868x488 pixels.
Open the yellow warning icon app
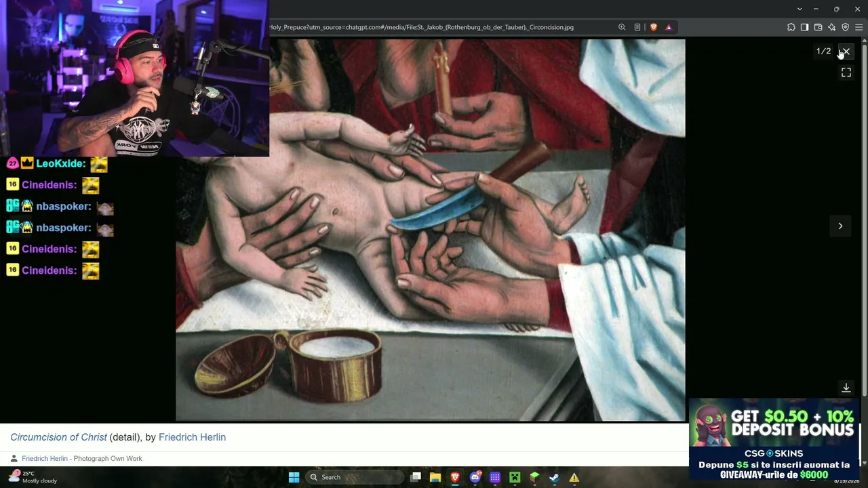(x=574, y=477)
